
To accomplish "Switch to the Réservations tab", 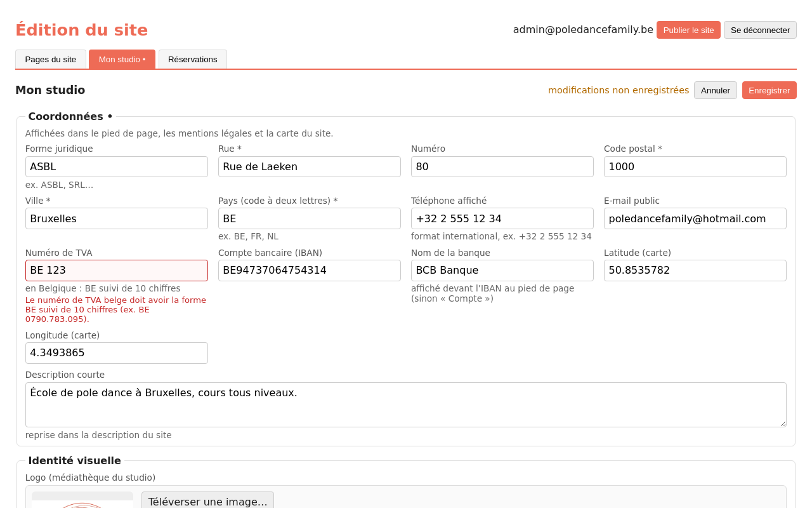I will (x=193, y=59).
